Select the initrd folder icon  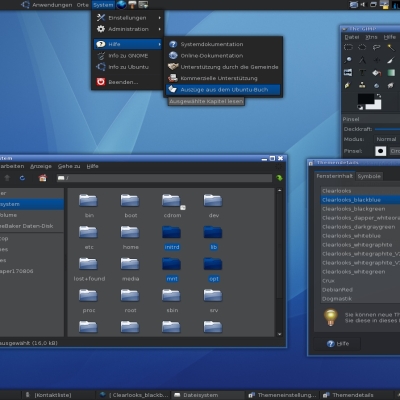[172, 232]
